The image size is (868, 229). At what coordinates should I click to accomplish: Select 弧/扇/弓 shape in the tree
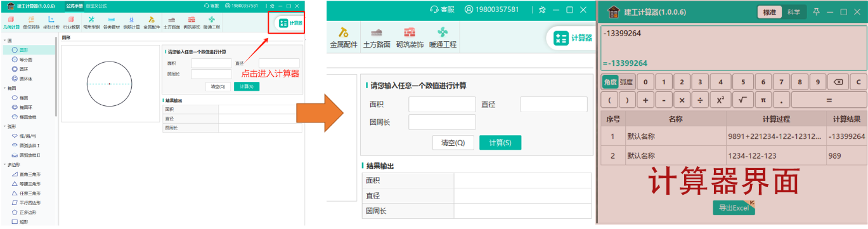click(27, 136)
